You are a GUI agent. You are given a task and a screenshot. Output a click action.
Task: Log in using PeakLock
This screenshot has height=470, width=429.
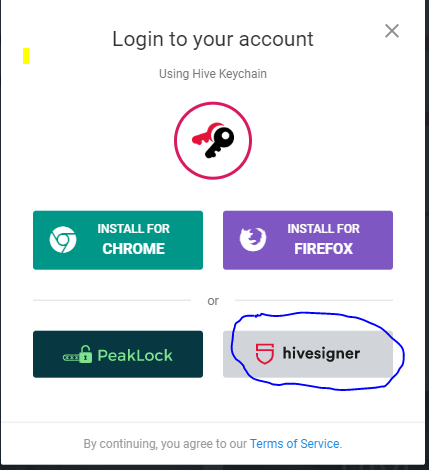(x=118, y=354)
